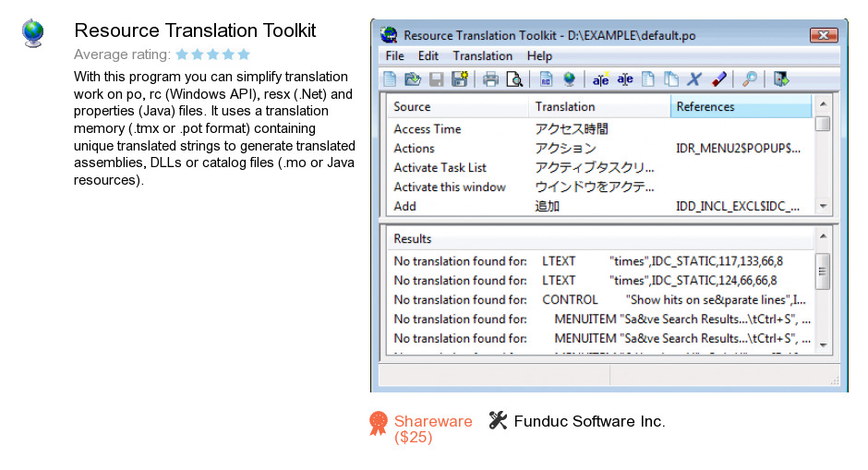Click the Save floppy disk icon
This screenshot has width=868, height=470.
[x=436, y=79]
